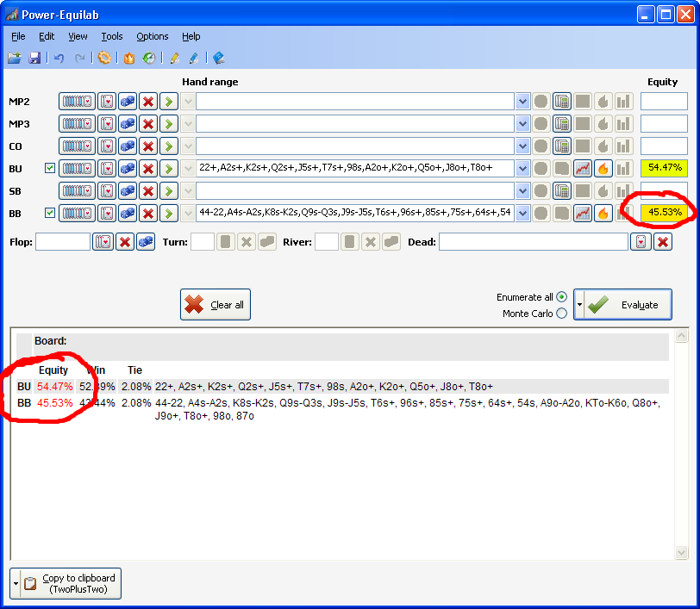This screenshot has height=609, width=700.
Task: Click the BU heat map flame icon
Action: [603, 169]
